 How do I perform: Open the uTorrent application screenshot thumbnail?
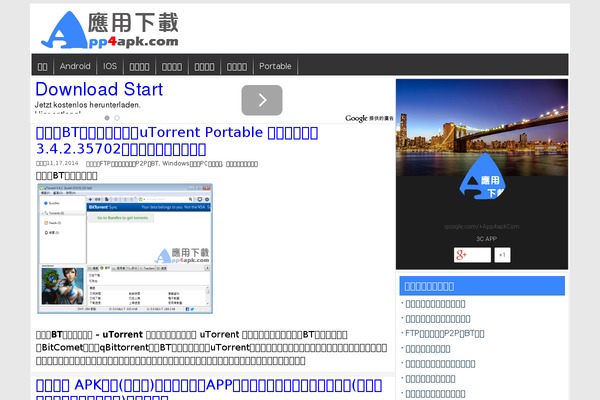pos(125,248)
